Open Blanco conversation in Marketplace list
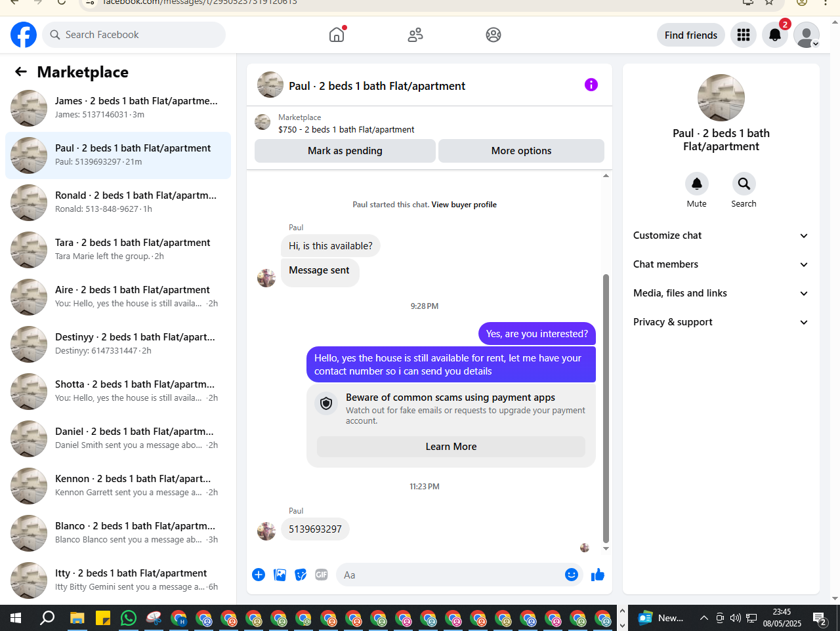This screenshot has width=840, height=631. [118, 533]
